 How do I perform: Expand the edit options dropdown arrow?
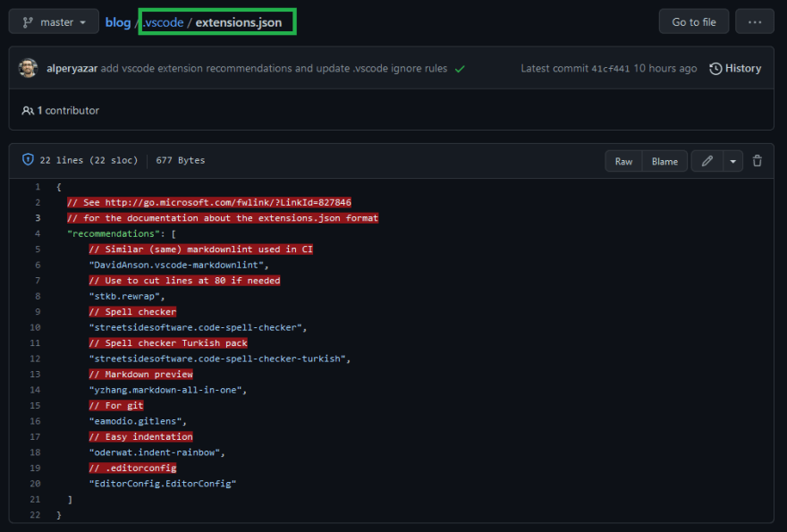coord(731,161)
